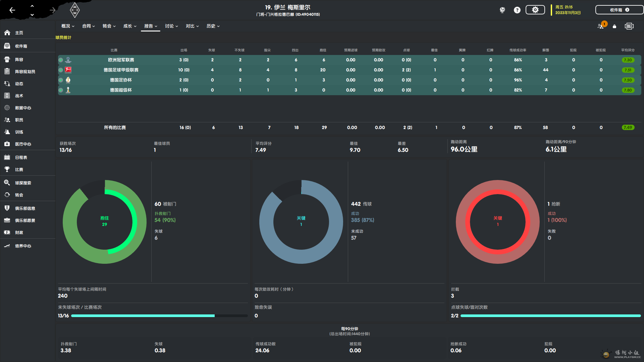Click the 点球失球 2/2 progress bar
Image resolution: width=644 pixels, height=362 pixels.
[550, 316]
